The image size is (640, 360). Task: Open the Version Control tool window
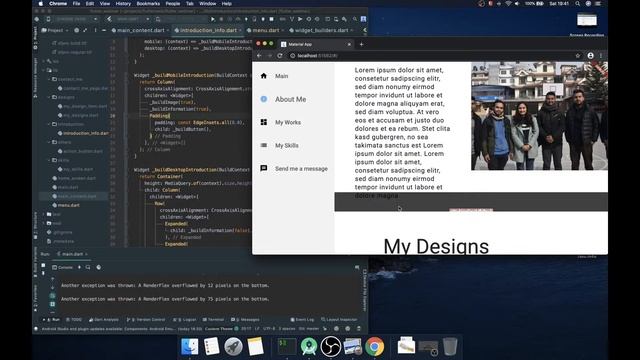click(146, 320)
